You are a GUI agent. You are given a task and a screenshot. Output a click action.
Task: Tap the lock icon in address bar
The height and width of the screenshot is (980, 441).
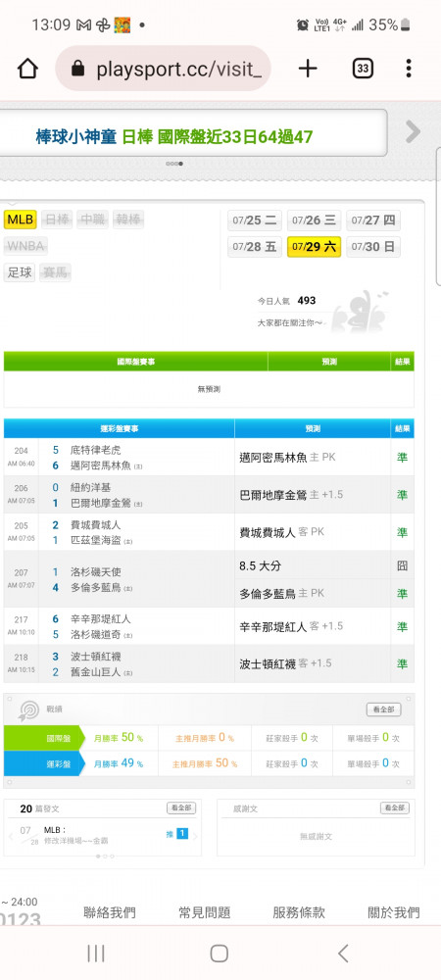pos(78,69)
